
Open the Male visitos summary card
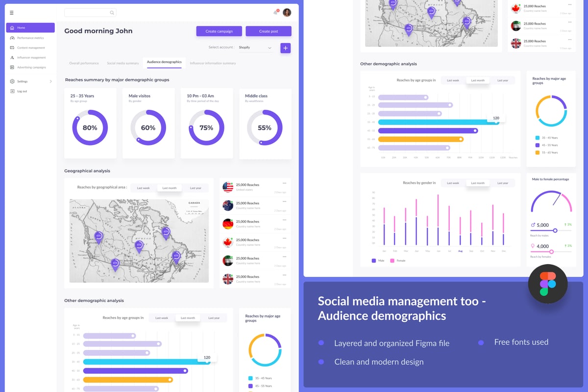pos(148,123)
